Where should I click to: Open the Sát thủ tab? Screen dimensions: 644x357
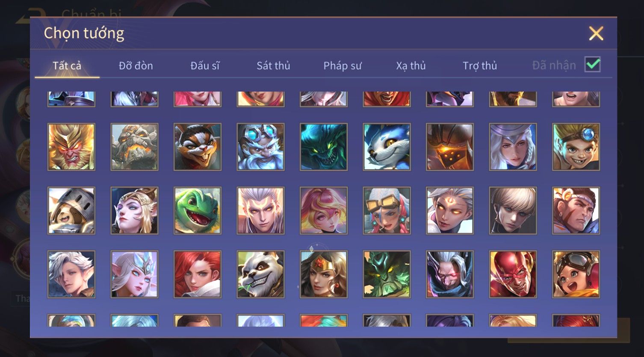(273, 65)
